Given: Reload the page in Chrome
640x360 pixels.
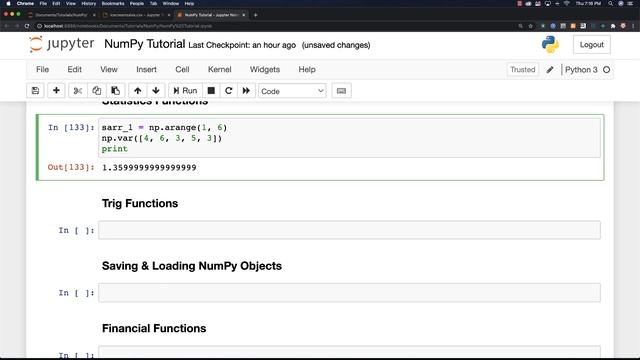Looking at the screenshot, I should (x=27, y=26).
